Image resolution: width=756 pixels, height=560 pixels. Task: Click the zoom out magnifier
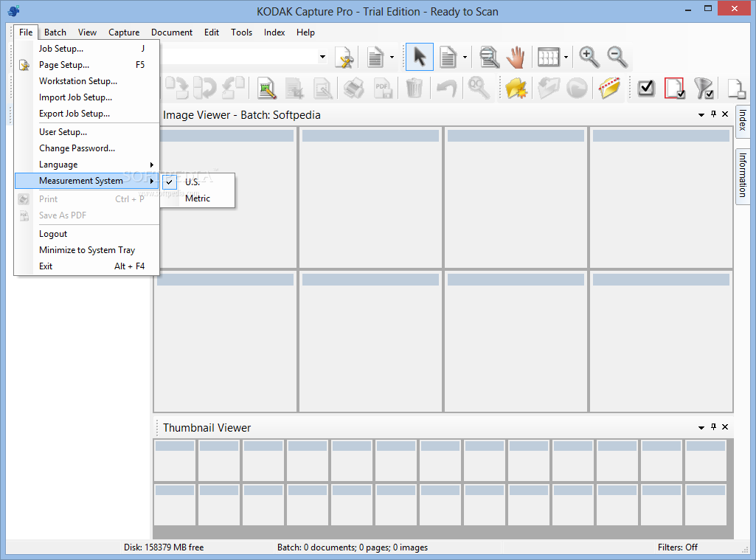tap(617, 58)
